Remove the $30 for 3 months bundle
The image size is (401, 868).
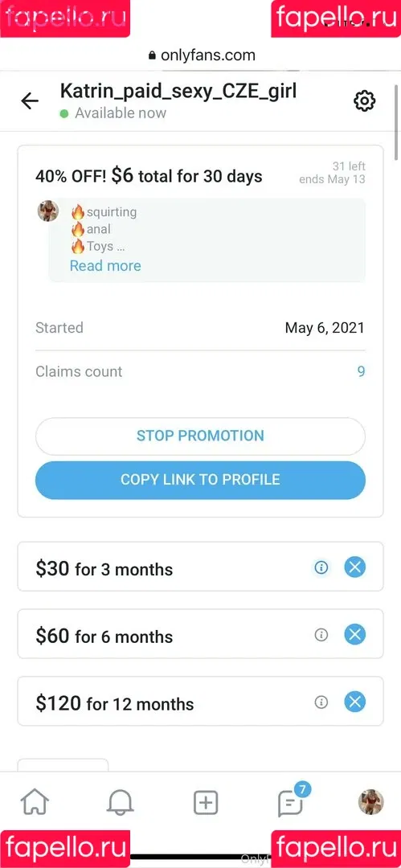(355, 567)
